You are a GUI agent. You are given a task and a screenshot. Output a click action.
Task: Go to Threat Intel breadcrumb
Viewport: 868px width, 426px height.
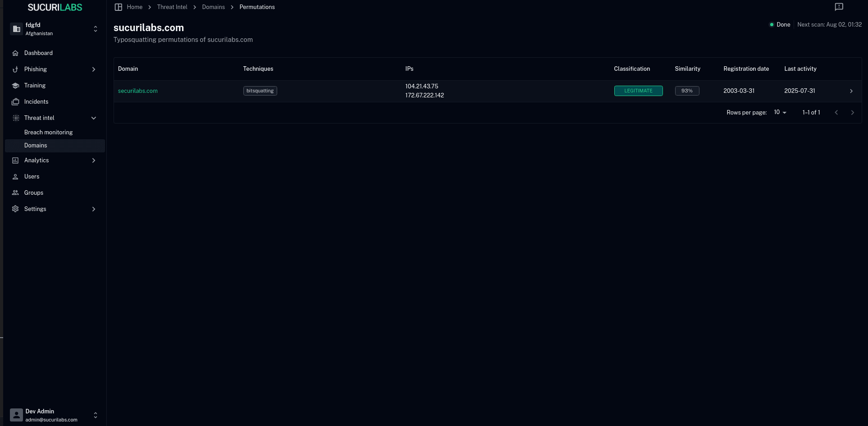click(x=172, y=7)
